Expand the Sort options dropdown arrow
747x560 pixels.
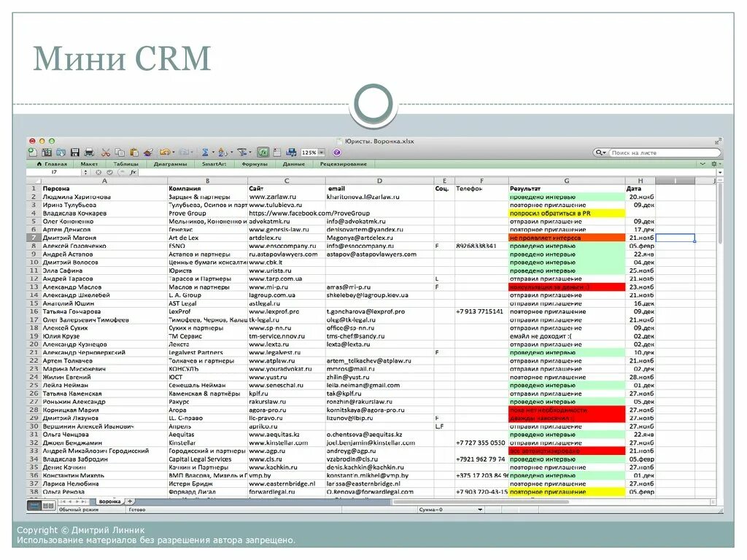tap(231, 152)
